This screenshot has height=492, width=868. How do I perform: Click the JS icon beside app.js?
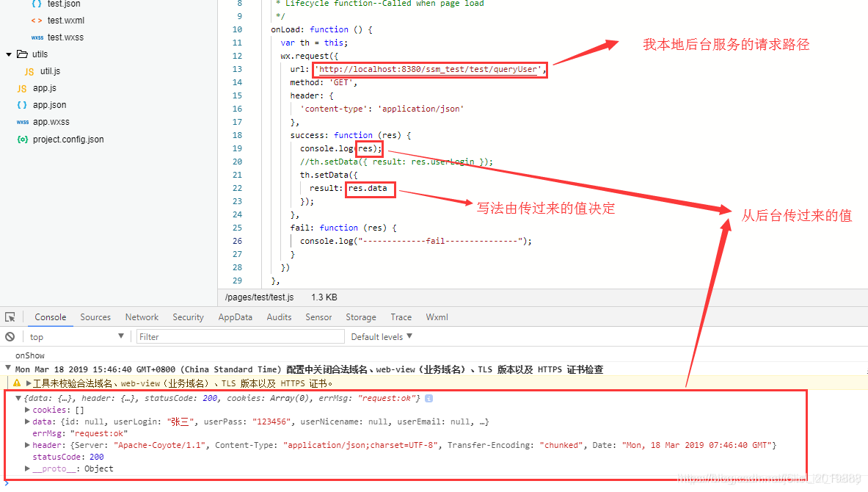tap(21, 88)
